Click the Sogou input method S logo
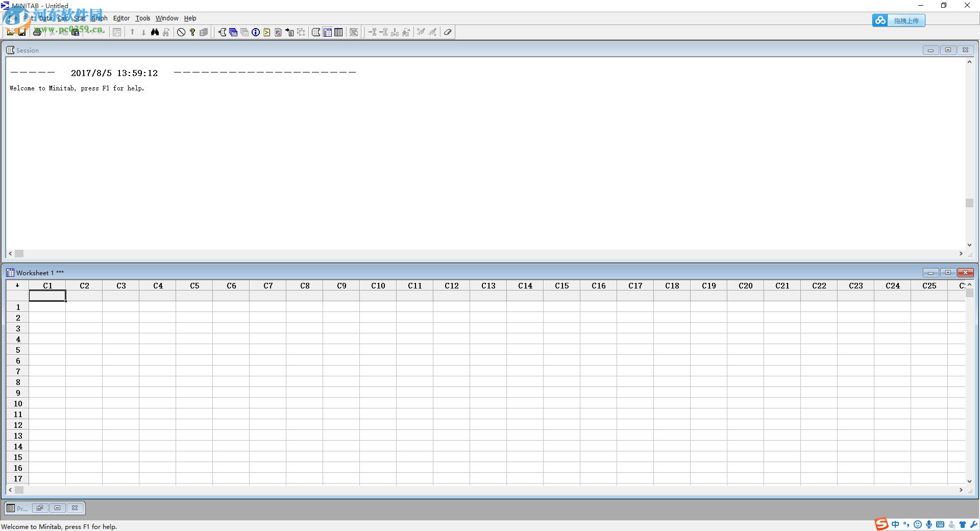Image resolution: width=980 pixels, height=531 pixels. click(x=881, y=524)
